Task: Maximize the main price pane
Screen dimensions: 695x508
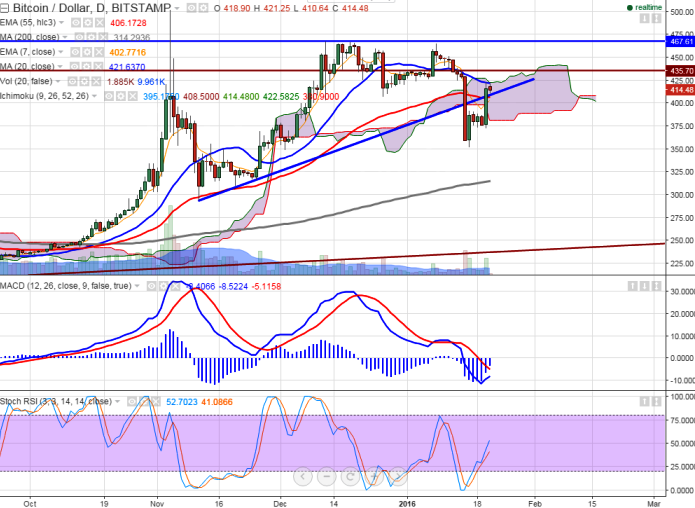Action: click(656, 19)
